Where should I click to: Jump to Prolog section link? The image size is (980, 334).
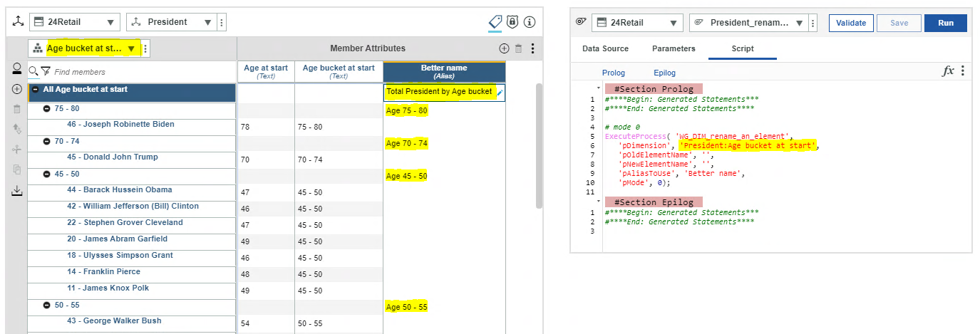click(x=613, y=73)
